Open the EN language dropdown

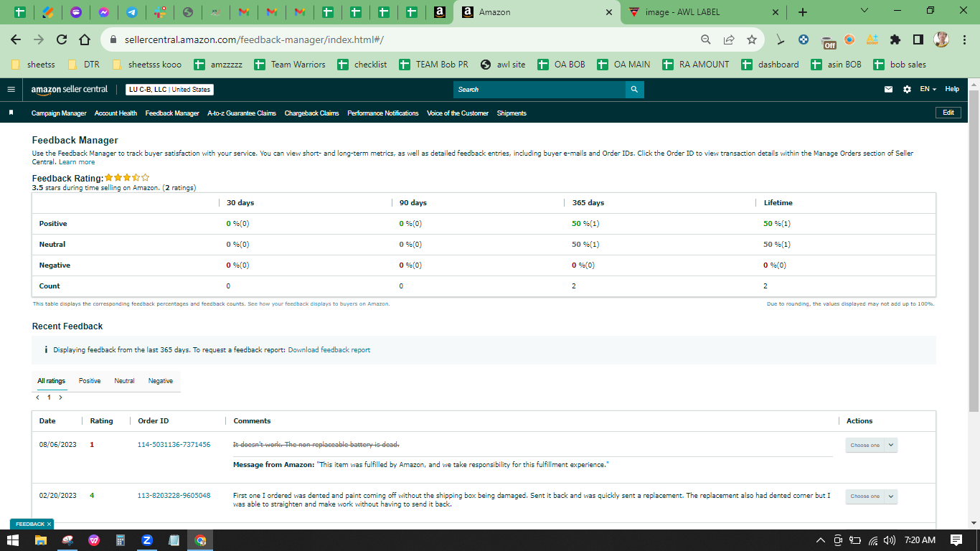pyautogui.click(x=928, y=89)
